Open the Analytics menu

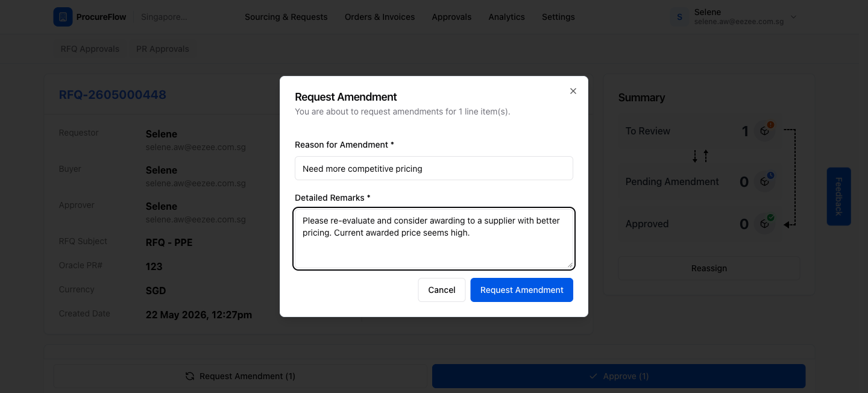pos(506,17)
